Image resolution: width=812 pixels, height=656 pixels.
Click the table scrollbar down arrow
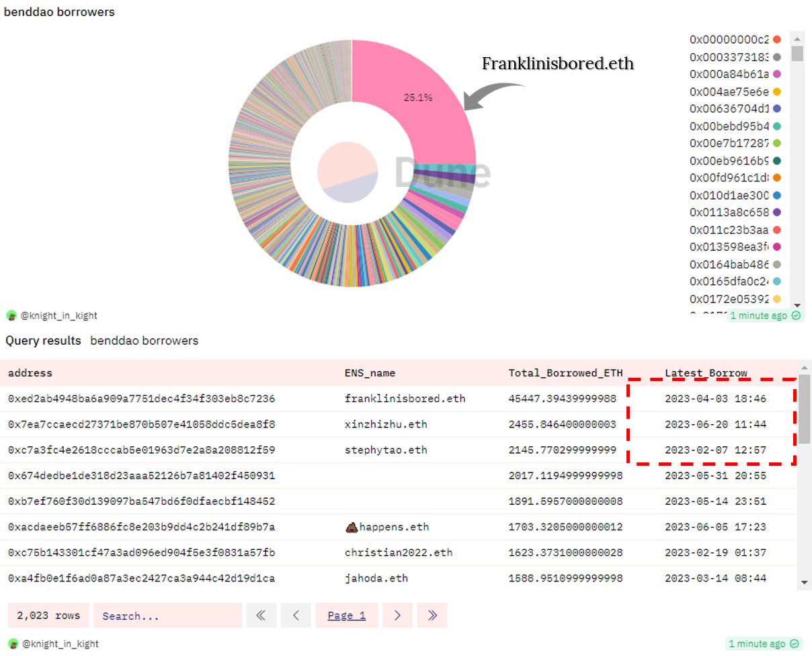click(x=805, y=582)
